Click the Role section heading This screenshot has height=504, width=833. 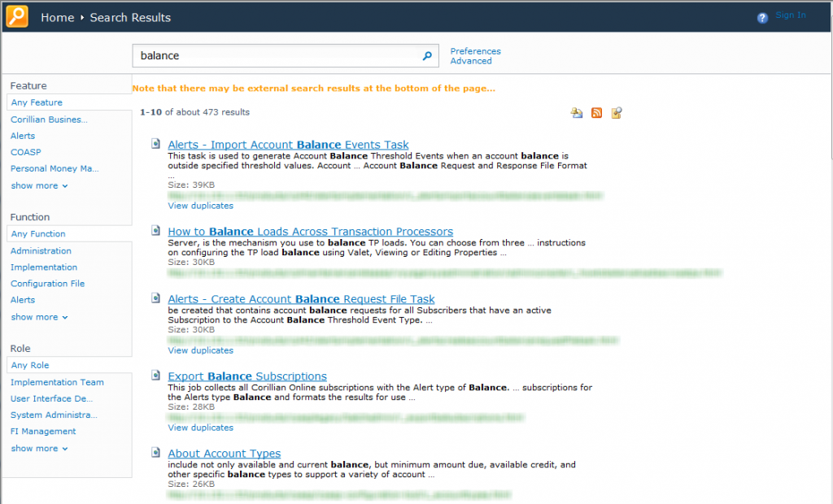coord(20,349)
